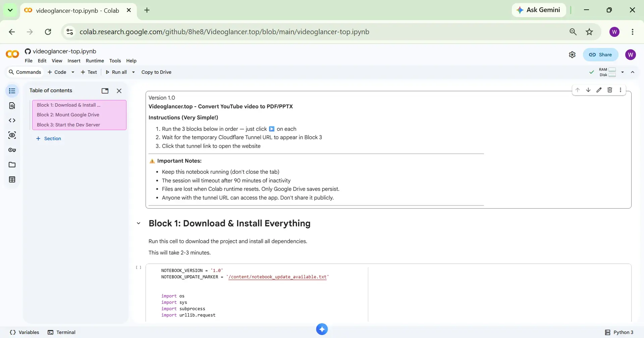
Task: Run the first code cell
Action: tap(139, 267)
